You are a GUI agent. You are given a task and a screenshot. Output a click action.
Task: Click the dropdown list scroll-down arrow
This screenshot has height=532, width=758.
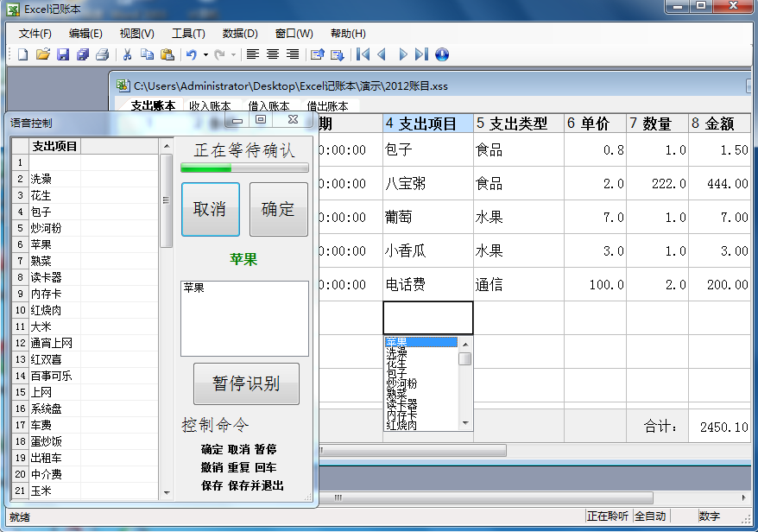(x=465, y=423)
